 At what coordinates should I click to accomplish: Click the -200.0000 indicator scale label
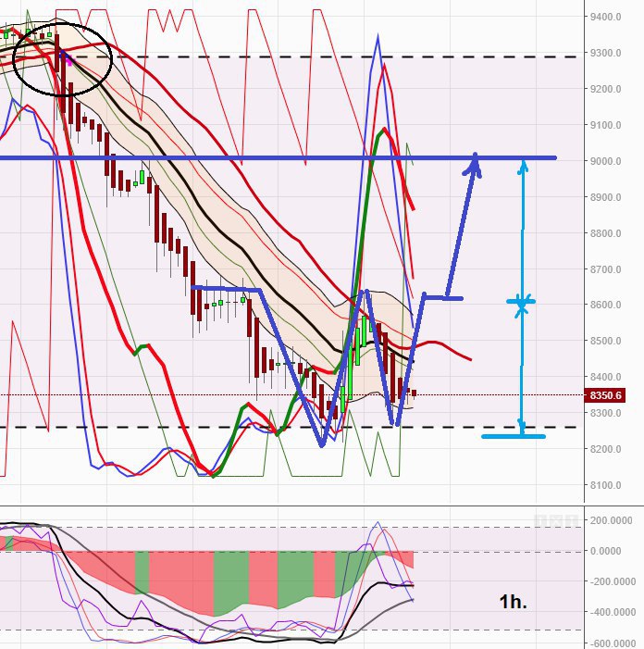(x=612, y=581)
